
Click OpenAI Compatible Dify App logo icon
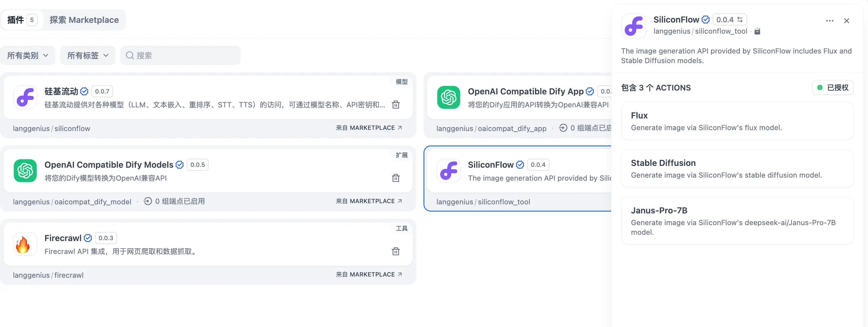[449, 97]
